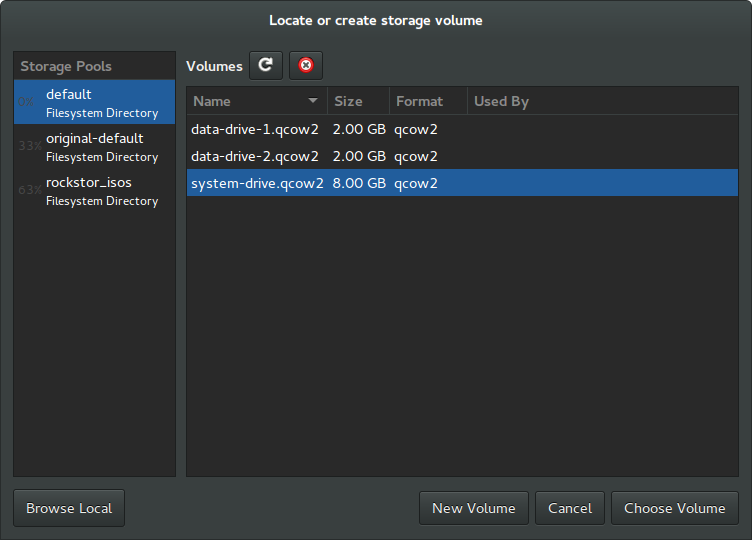752x540 pixels.
Task: Click qcow2 format of data-drive-1
Action: point(416,130)
